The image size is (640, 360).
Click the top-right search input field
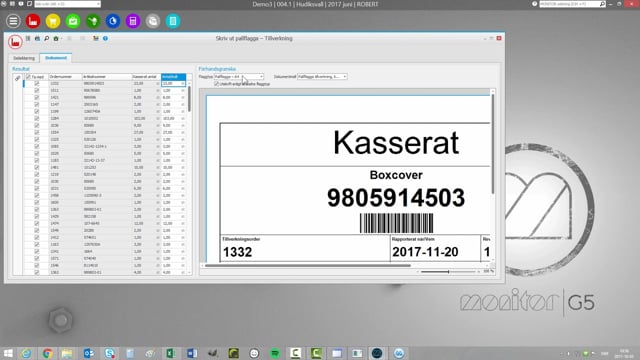click(x=569, y=4)
